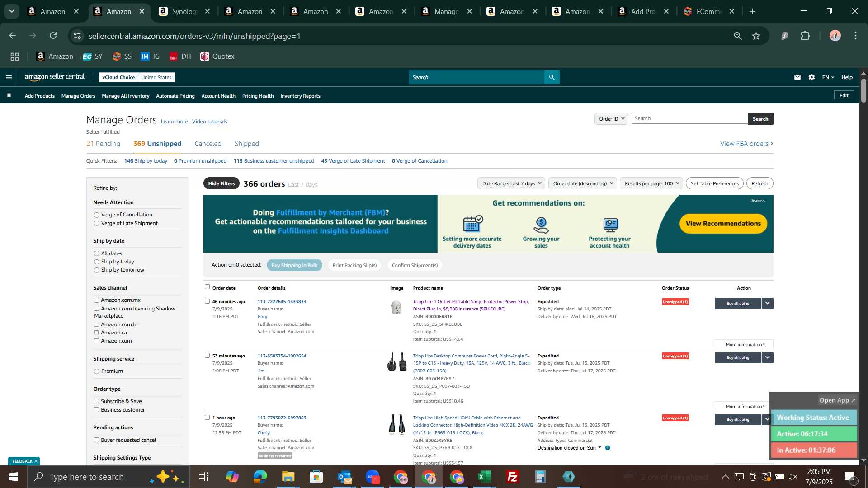Enable Business customer order type filter
868x488 pixels.
coord(96,410)
